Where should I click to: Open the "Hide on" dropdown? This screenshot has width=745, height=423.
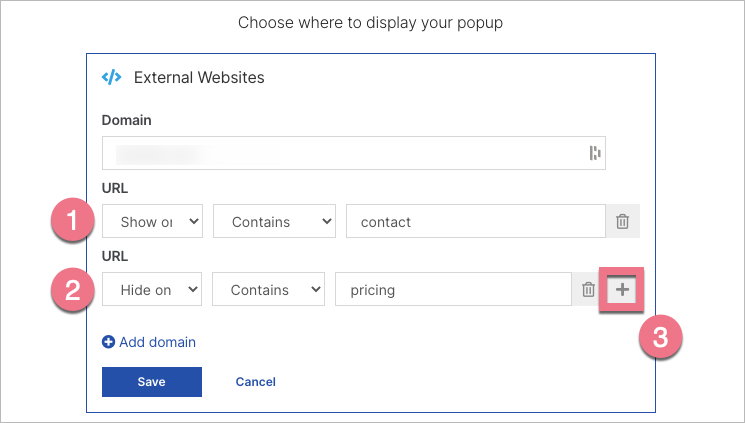pyautogui.click(x=152, y=290)
